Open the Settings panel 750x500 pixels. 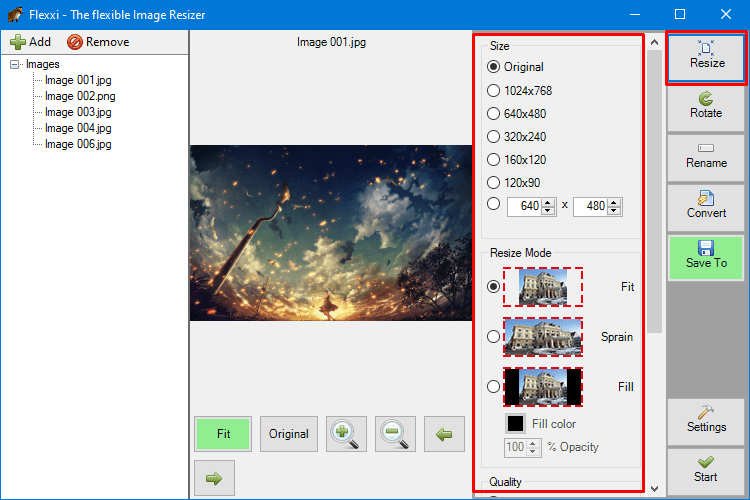pyautogui.click(x=706, y=422)
